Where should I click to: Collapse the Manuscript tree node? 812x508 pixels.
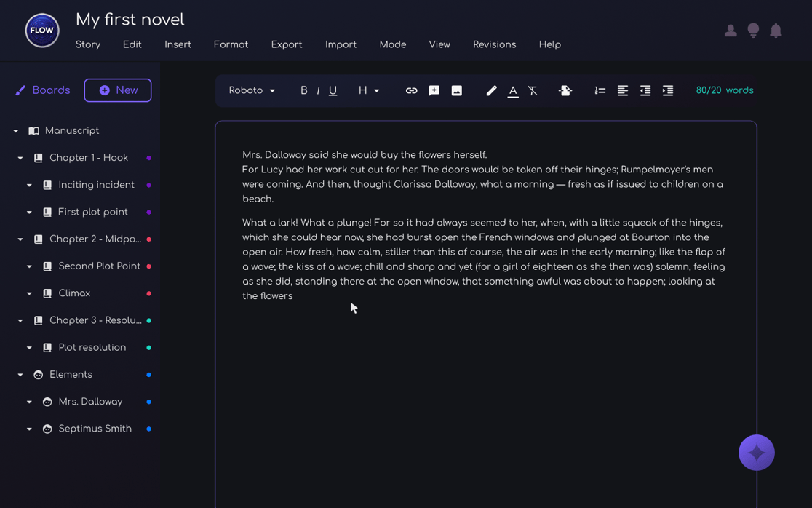pos(16,131)
